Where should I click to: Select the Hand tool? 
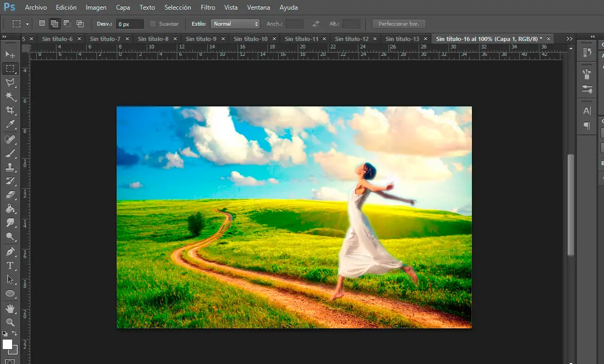pos(10,309)
